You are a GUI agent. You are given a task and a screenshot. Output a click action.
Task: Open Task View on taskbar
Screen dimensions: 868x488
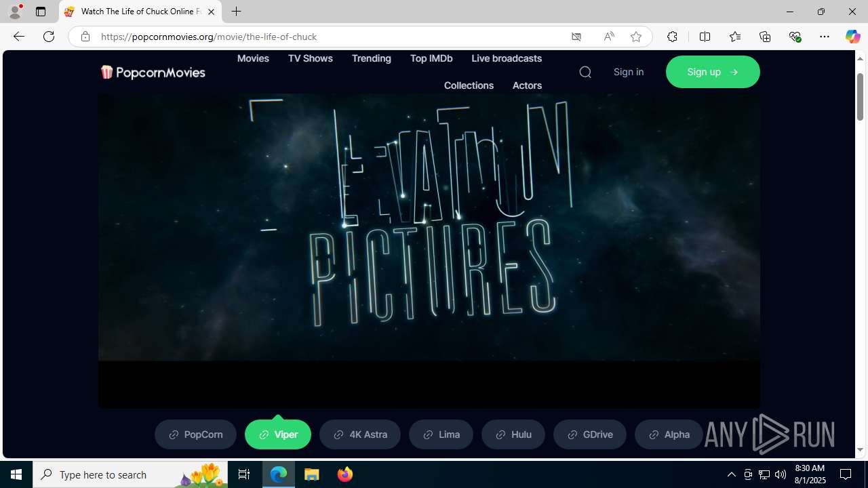pos(244,474)
